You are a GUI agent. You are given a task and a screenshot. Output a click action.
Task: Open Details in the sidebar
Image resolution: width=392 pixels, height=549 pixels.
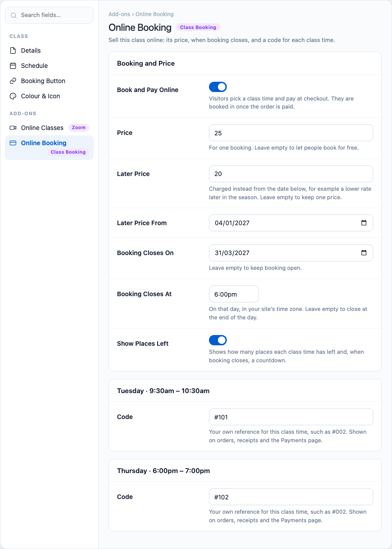49,50
